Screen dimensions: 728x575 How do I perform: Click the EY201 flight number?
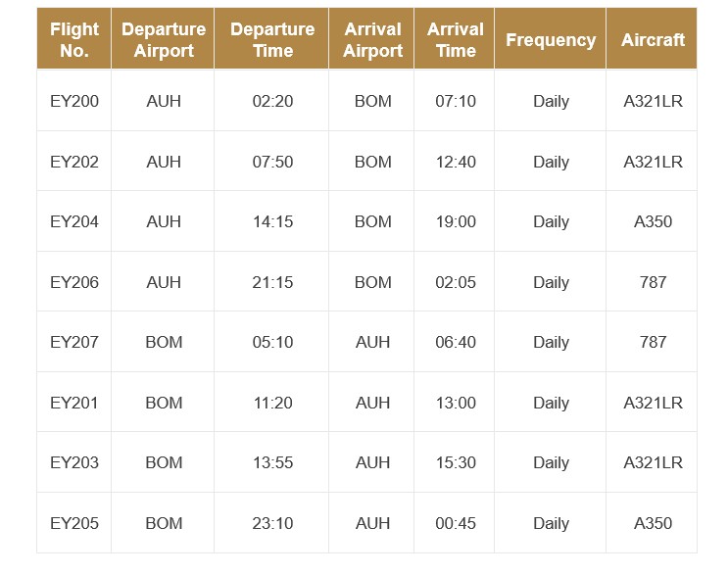74,403
